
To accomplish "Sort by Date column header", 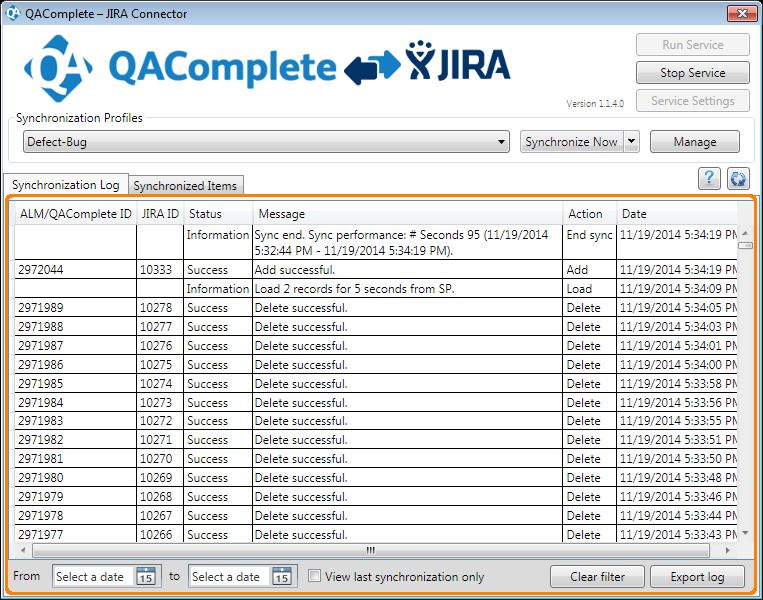I will (x=677, y=214).
